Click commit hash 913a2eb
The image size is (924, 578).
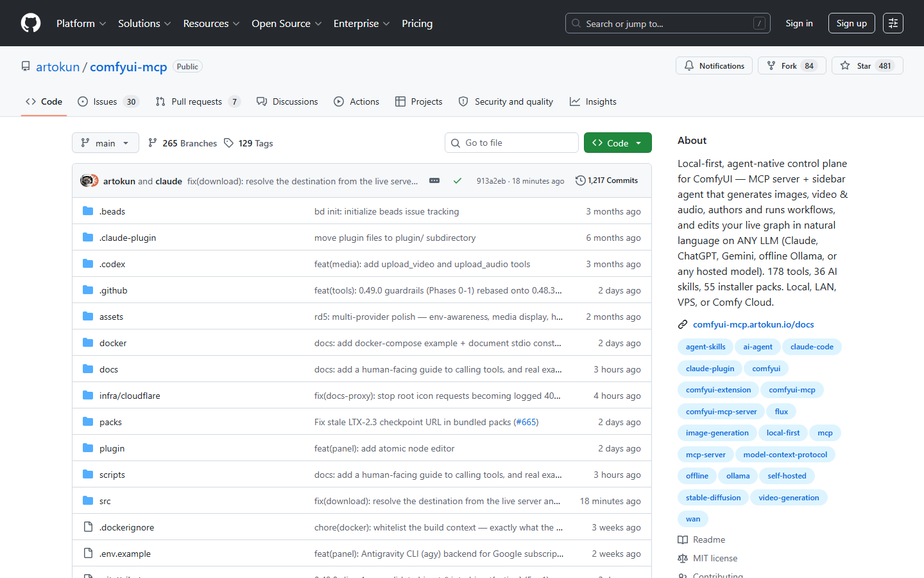[x=491, y=181]
